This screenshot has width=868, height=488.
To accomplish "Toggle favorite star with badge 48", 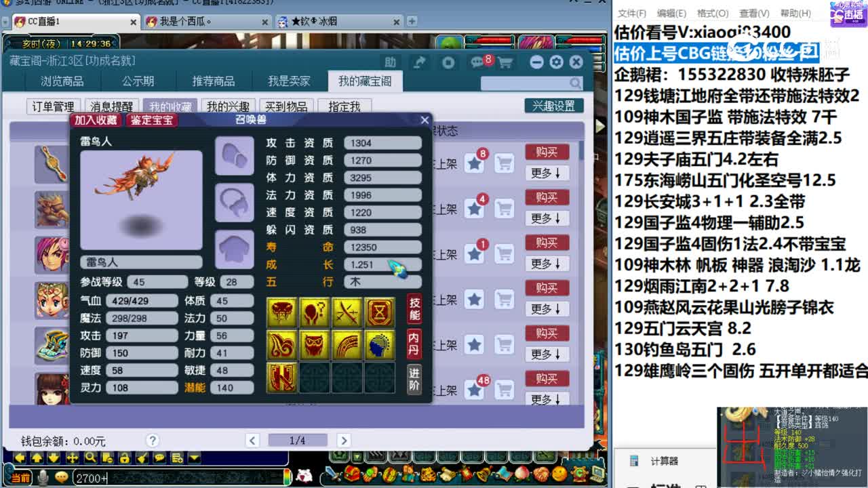I will 475,390.
